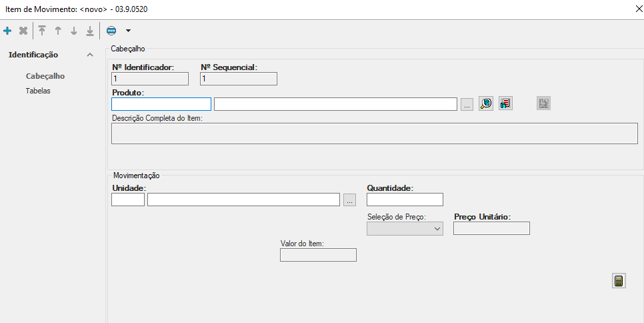Focus the Produto code input field
Screen dimensions: 644x323
click(x=161, y=104)
